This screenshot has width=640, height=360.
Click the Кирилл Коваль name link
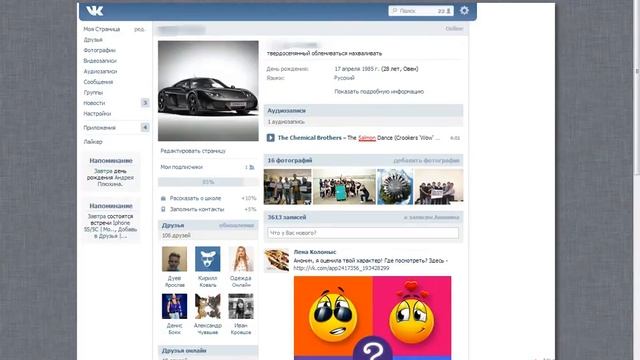click(x=208, y=282)
